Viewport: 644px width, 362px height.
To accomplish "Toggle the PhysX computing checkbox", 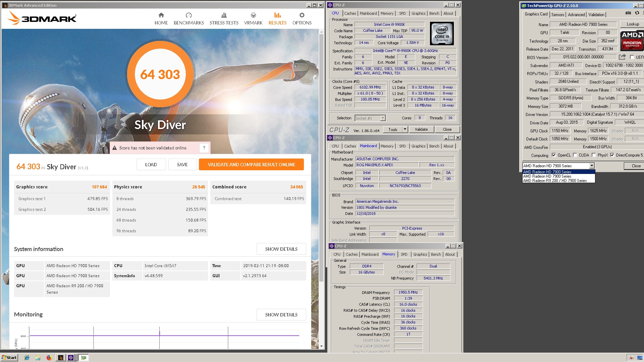I will pos(594,155).
